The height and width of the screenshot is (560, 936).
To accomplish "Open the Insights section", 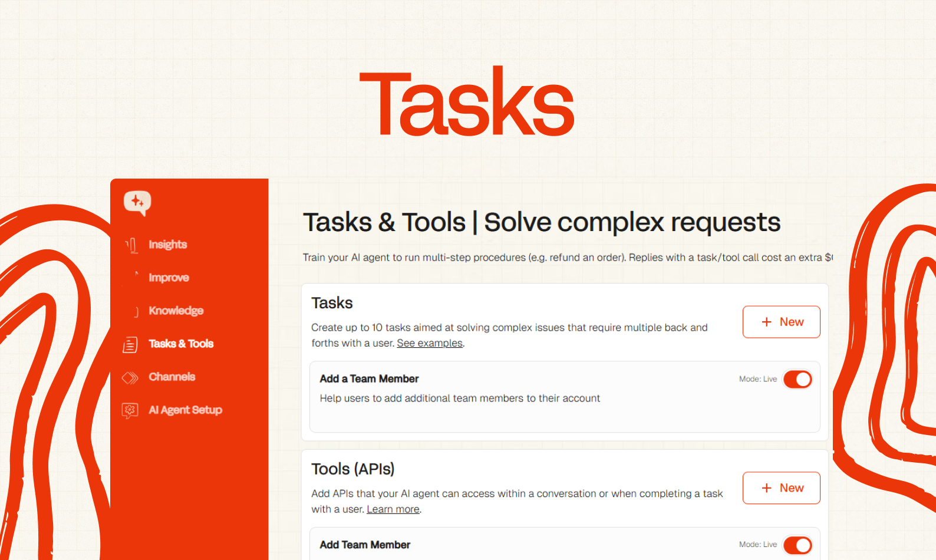I will pyautogui.click(x=167, y=245).
